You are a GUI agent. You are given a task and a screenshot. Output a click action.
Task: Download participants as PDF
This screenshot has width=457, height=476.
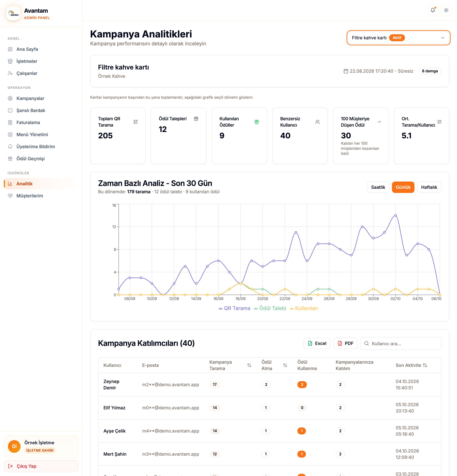coord(345,343)
